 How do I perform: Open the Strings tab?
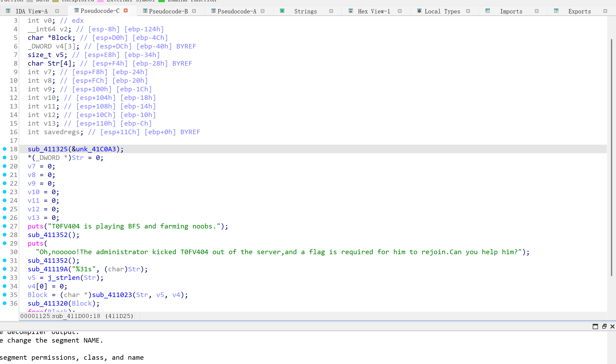[305, 11]
